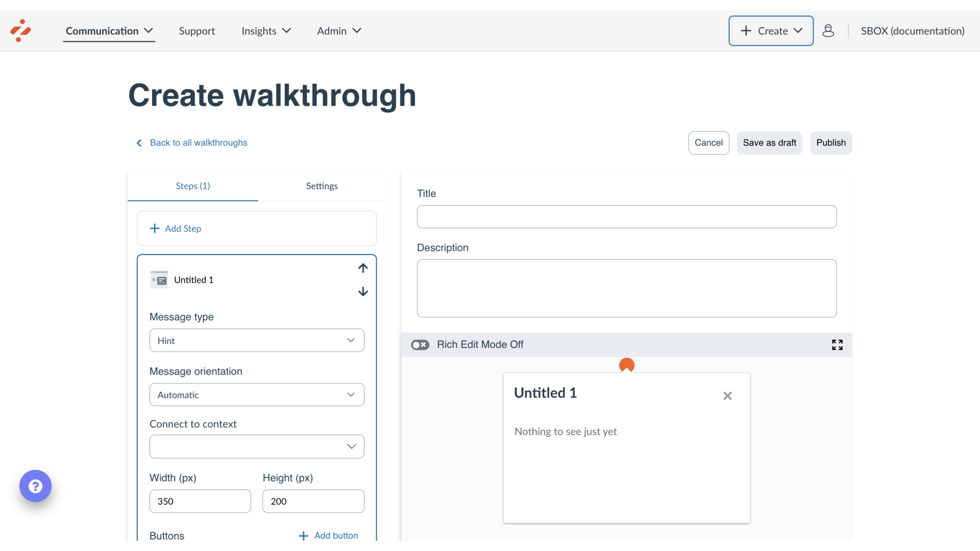This screenshot has width=980, height=551.
Task: Open the Communication menu
Action: pos(109,31)
